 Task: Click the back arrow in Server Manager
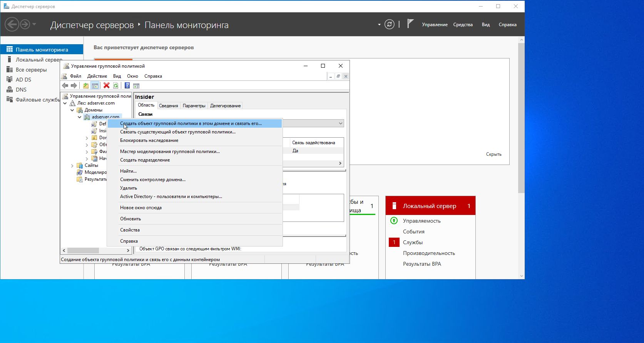click(12, 25)
